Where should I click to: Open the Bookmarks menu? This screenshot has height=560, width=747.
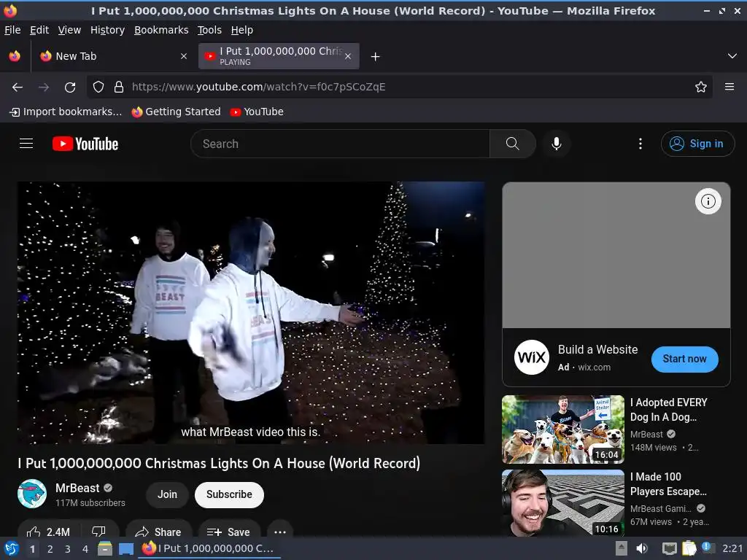161,30
